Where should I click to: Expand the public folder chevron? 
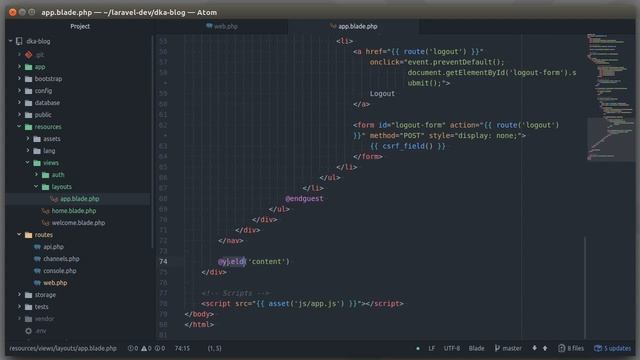[x=19, y=115]
